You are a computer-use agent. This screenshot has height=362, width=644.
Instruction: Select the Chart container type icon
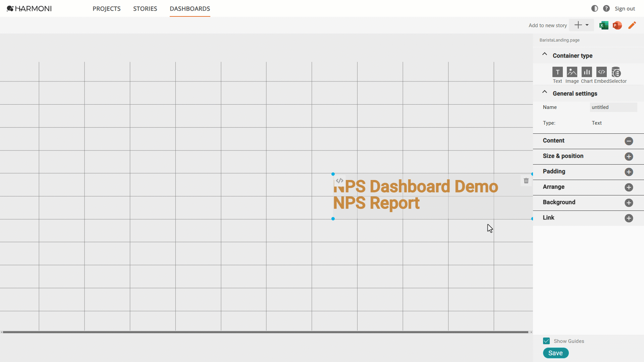point(587,72)
